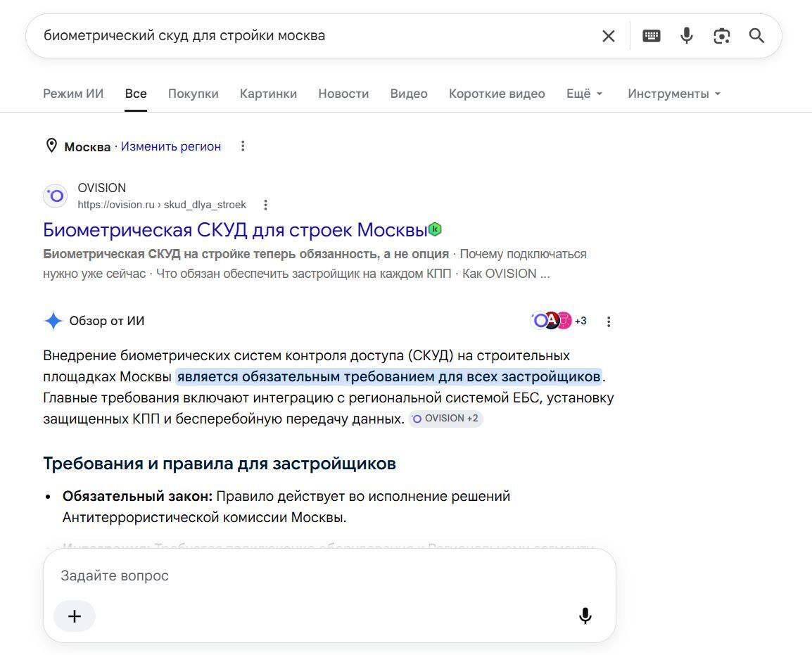Viewport: 812px width, 655px height.
Task: Open the three-dot menu of the AI overview
Action: coord(609,322)
